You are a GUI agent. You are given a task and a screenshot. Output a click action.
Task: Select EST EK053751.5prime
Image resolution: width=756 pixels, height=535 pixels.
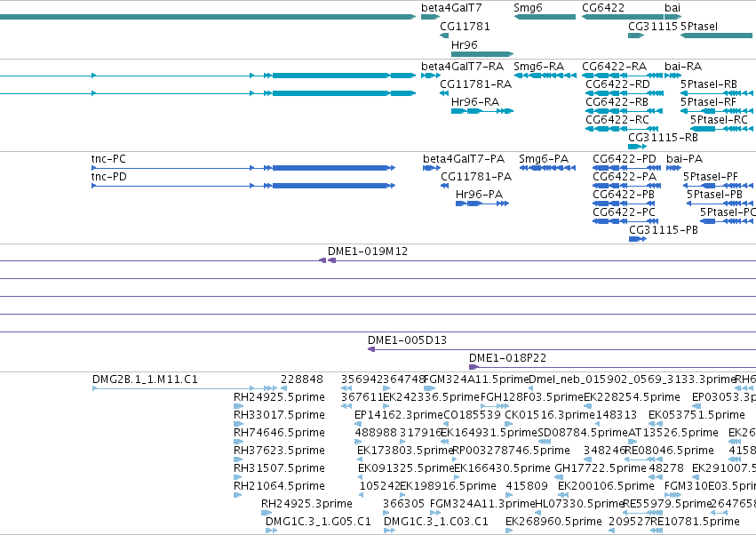click(x=656, y=424)
